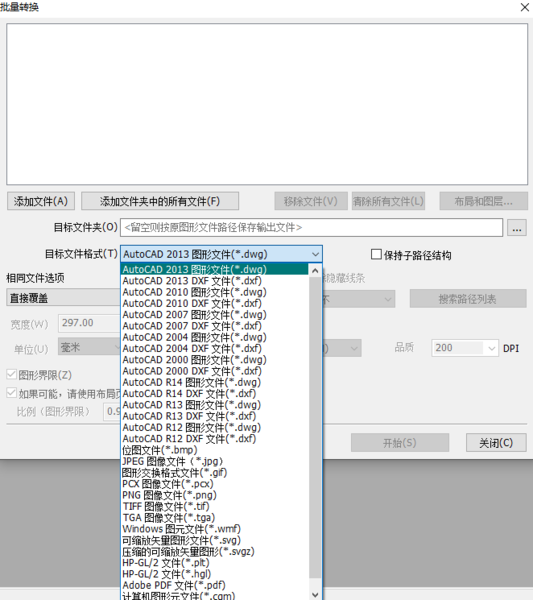The width and height of the screenshot is (533, 600).
Task: Choose TGA 图像文件(*.tga) format
Action: 215,518
